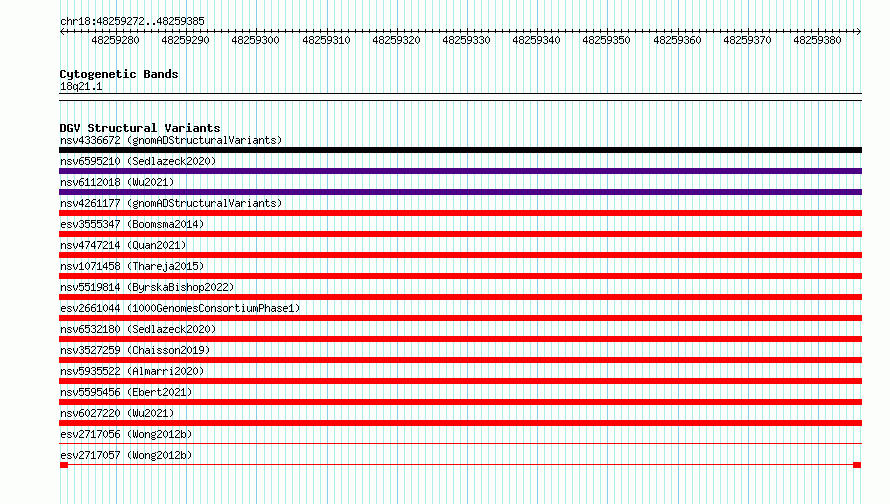Viewport: 890px width, 504px height.
Task: Click the purple bar under nsv6112018
Action: tap(460, 192)
